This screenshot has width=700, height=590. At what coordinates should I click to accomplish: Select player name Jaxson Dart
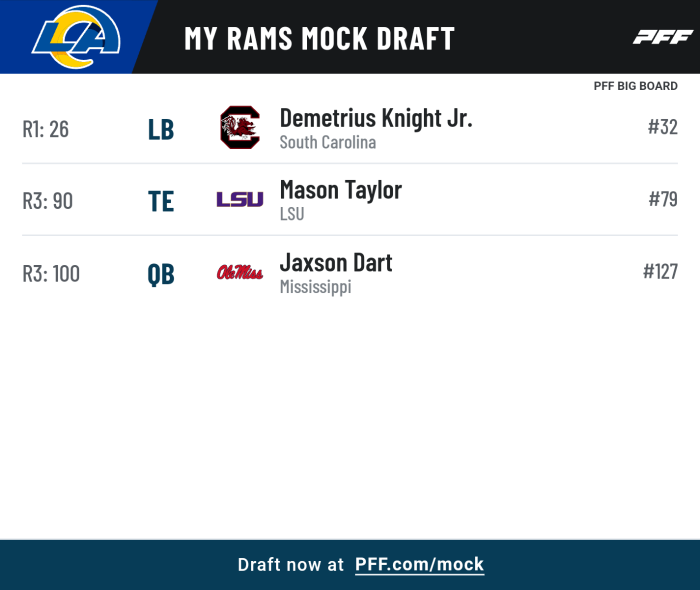coord(336,263)
